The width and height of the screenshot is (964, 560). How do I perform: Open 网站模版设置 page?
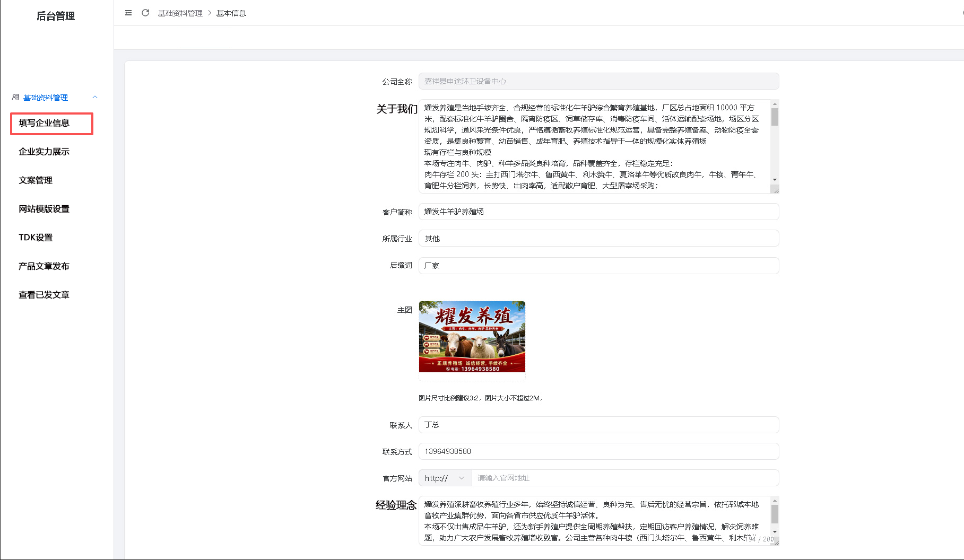click(44, 209)
